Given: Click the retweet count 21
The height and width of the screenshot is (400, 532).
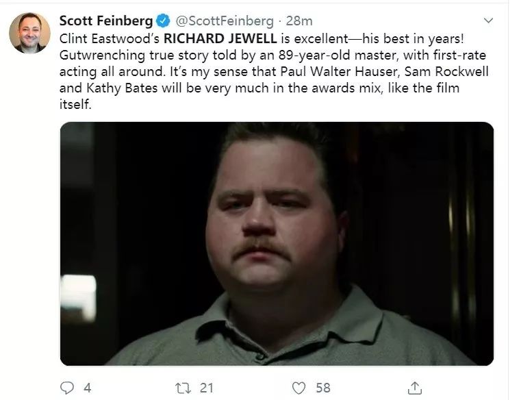Looking at the screenshot, I should (206, 388).
